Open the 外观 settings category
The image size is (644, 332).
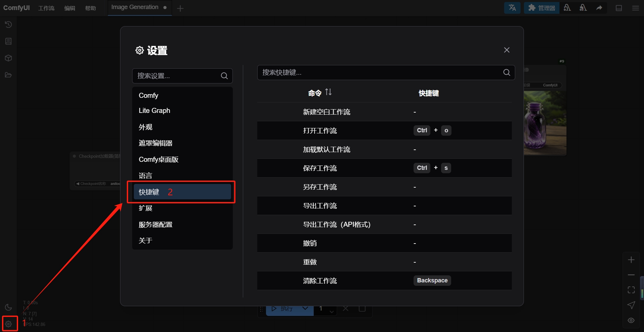182,127
